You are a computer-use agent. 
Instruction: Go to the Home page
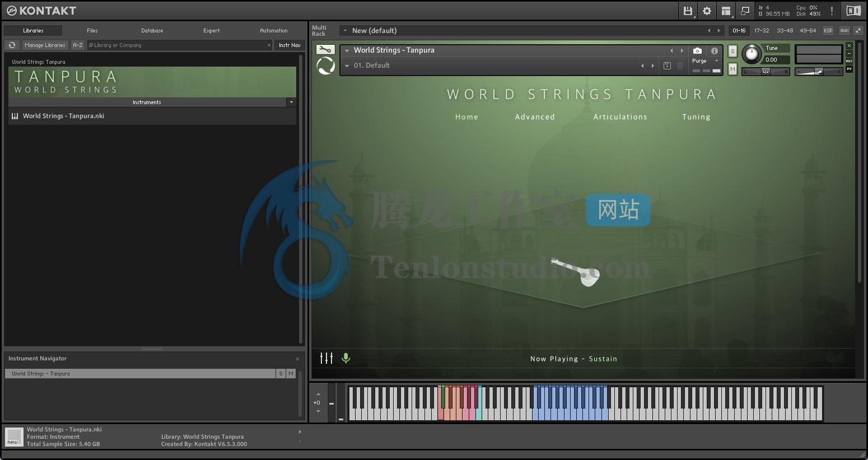coord(466,117)
